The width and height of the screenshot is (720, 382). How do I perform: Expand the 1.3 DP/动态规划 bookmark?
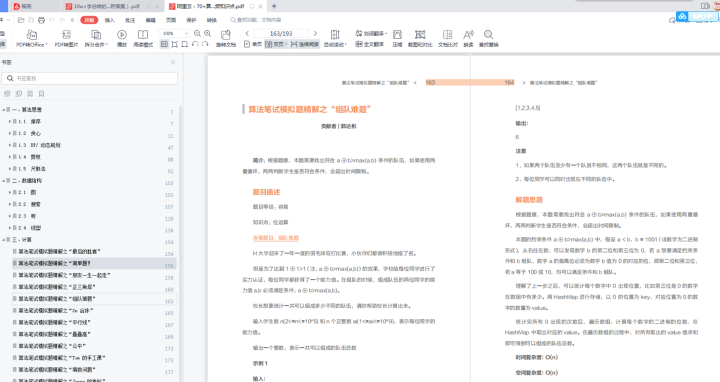pyautogui.click(x=10, y=145)
